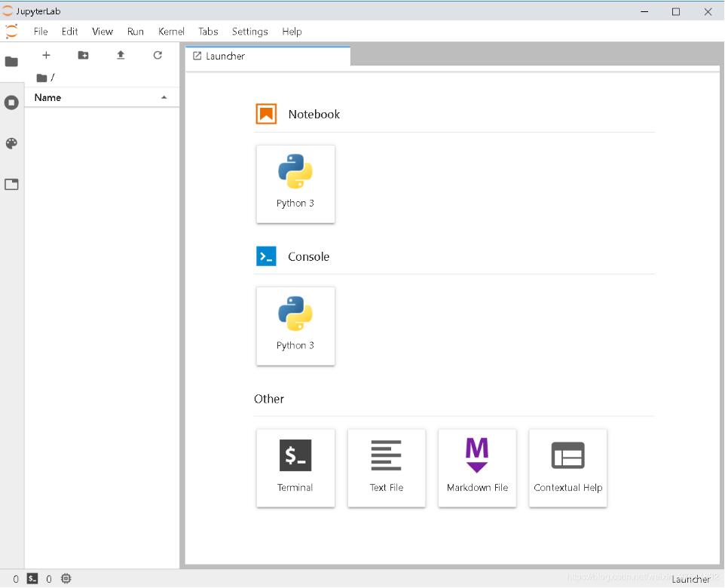Screen dimensions: 725x588
Task: Create a new Markdown File
Action: [x=477, y=468]
